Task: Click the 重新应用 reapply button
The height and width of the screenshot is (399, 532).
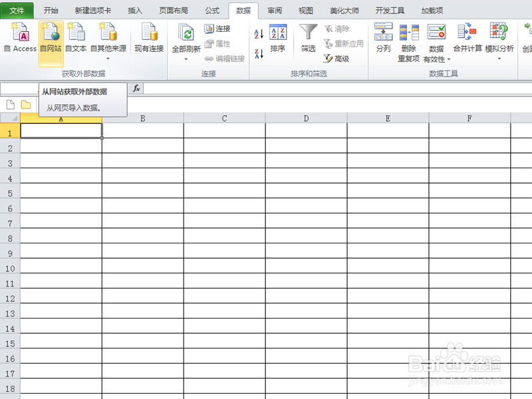Action: [343, 44]
